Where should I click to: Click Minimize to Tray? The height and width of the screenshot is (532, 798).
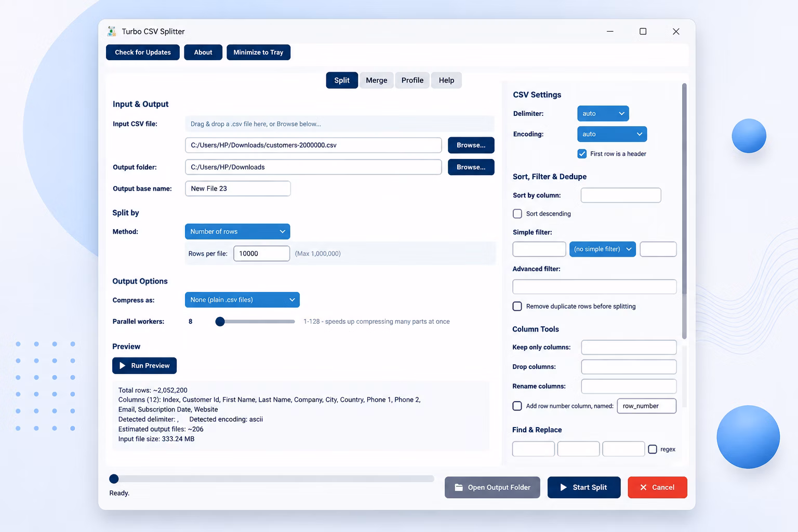click(x=258, y=52)
